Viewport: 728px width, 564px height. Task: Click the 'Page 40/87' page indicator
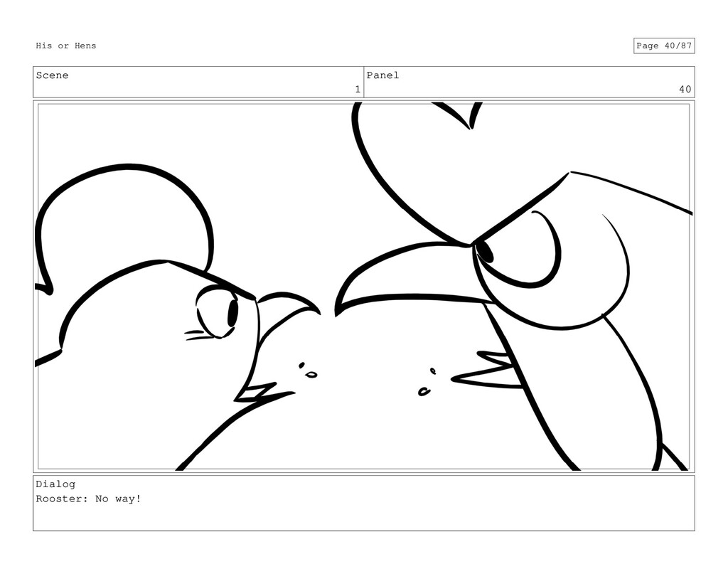click(664, 46)
